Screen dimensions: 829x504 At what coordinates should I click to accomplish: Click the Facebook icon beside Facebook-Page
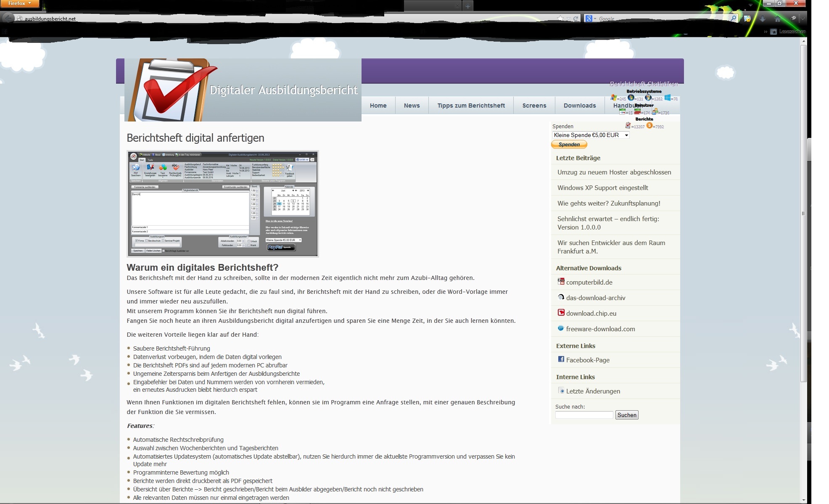(x=561, y=359)
